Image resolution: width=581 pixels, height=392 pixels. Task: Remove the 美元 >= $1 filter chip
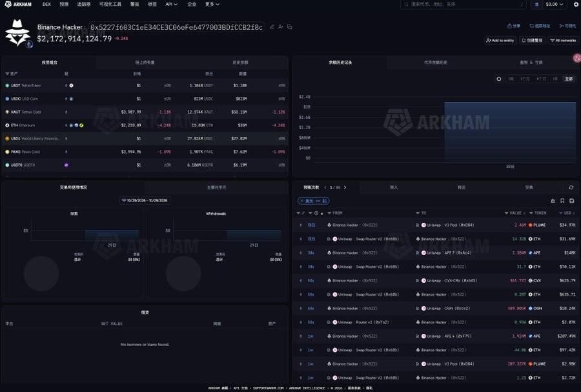[x=301, y=201]
